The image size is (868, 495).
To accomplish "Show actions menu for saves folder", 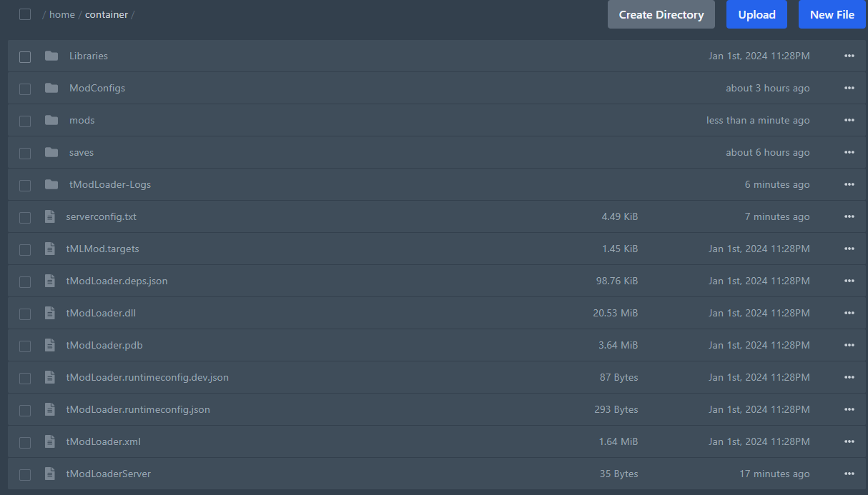I will [849, 152].
